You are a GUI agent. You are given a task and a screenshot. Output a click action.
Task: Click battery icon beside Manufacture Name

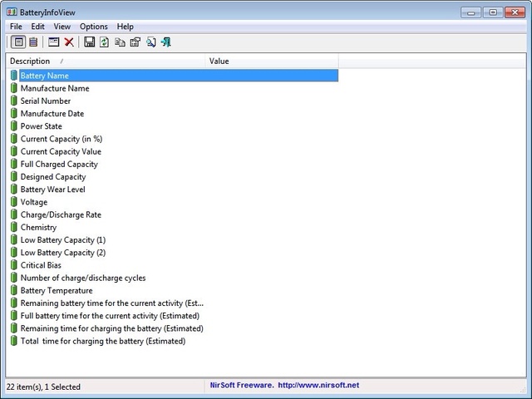13,88
